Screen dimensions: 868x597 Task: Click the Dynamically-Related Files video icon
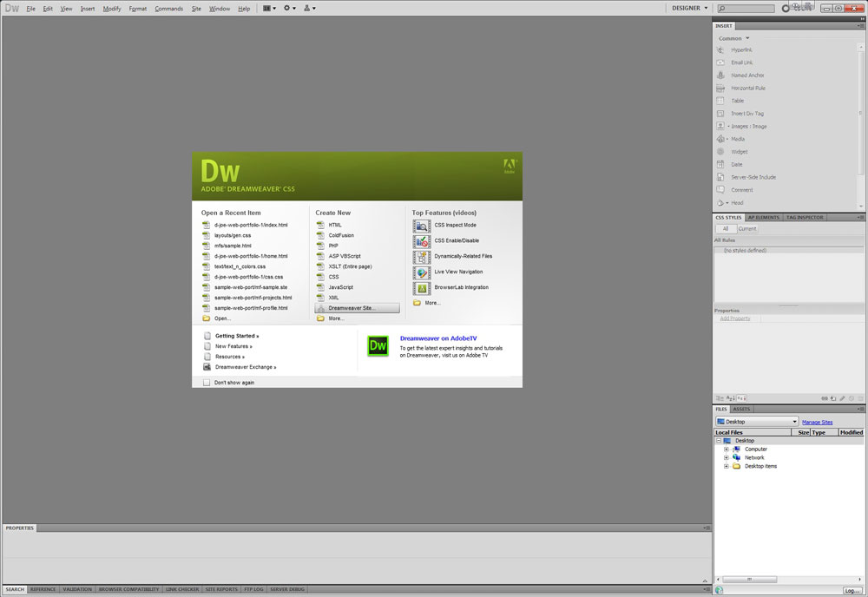(x=422, y=257)
